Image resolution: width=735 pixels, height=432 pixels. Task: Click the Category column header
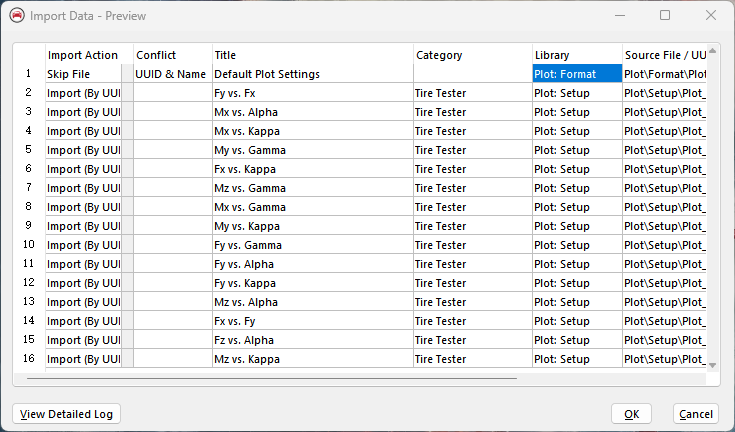472,55
